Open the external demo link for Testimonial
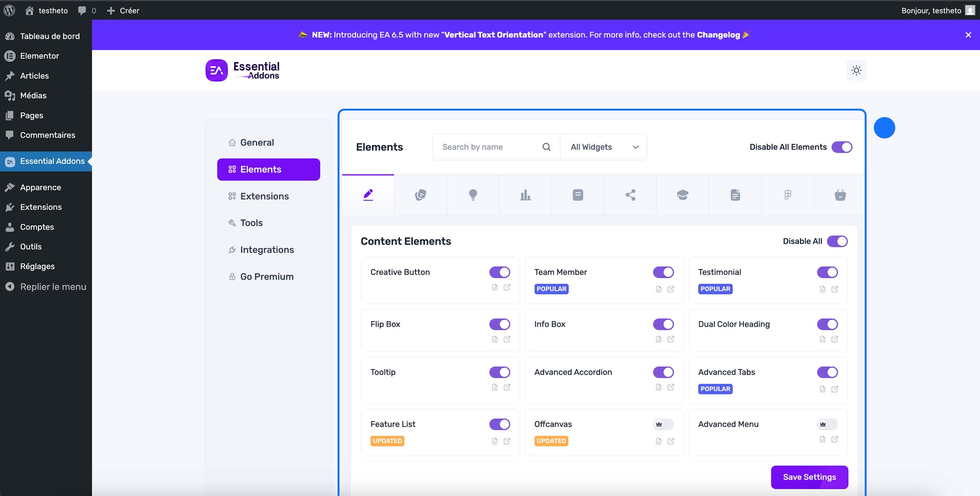This screenshot has width=980, height=496. 835,289
